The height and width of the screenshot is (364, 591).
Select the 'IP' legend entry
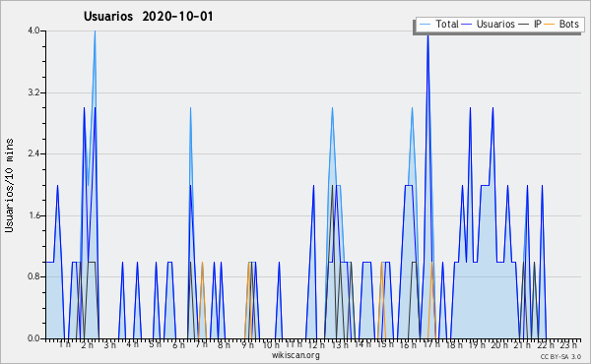tap(537, 24)
